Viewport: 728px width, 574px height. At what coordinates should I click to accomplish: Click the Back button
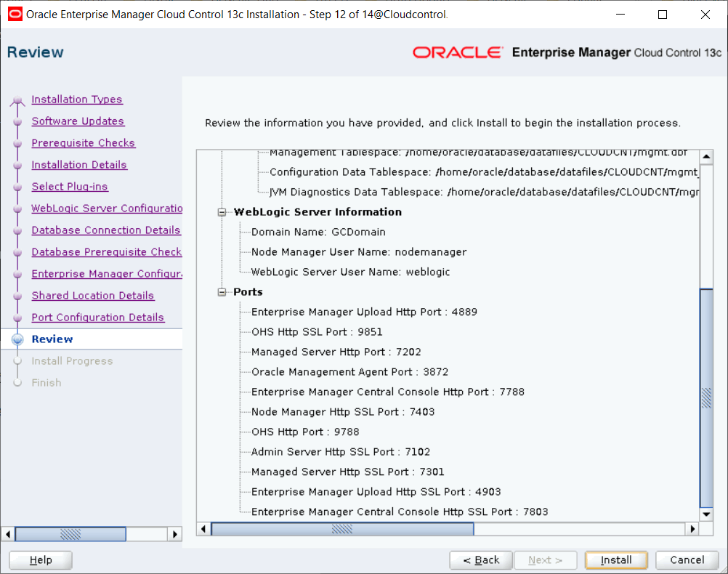point(481,560)
